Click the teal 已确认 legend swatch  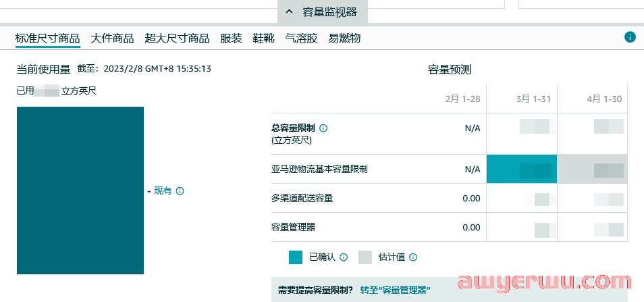pyautogui.click(x=295, y=257)
